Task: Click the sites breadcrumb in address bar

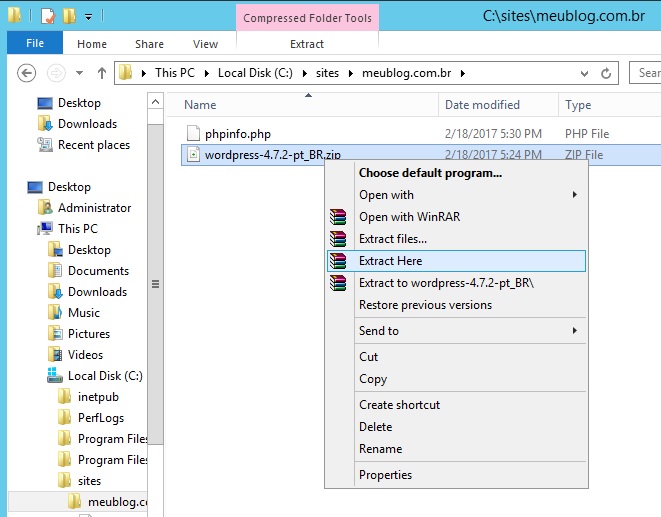Action: point(328,73)
